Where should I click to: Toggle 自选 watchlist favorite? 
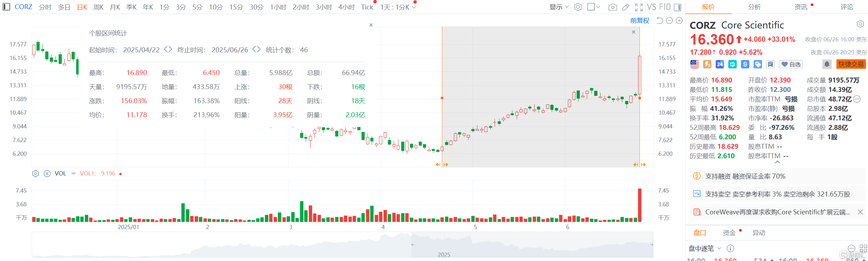791,64
